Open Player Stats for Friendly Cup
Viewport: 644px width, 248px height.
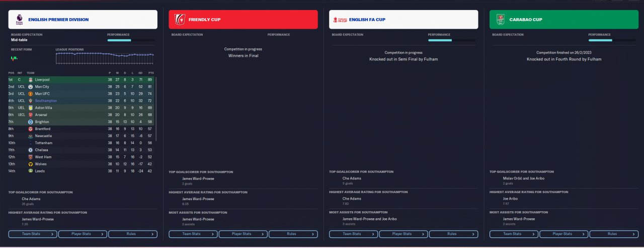tap(243, 234)
